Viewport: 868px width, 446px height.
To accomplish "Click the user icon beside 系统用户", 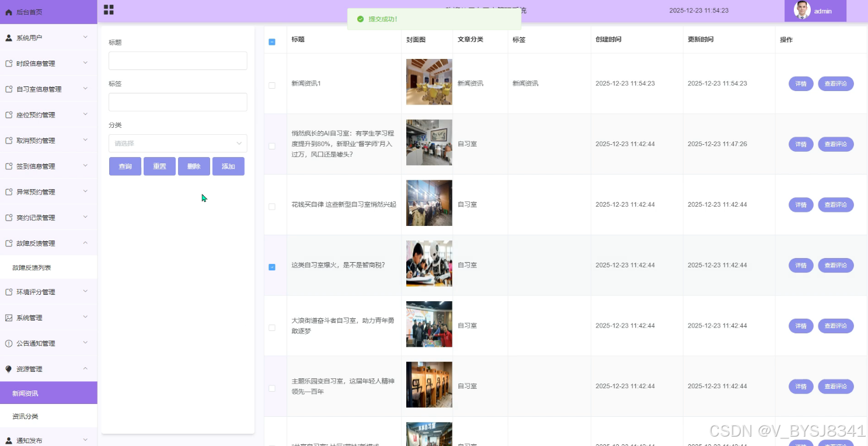I will coord(9,38).
